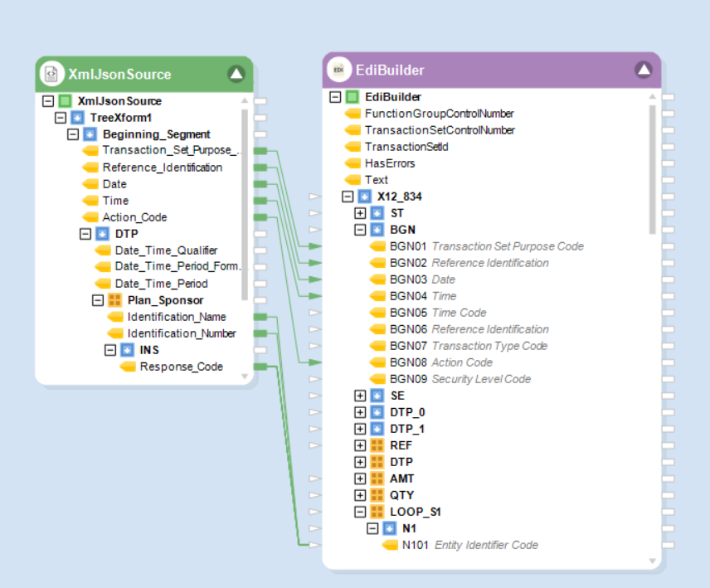
Task: Expand the ST segment node
Action: pyautogui.click(x=360, y=213)
